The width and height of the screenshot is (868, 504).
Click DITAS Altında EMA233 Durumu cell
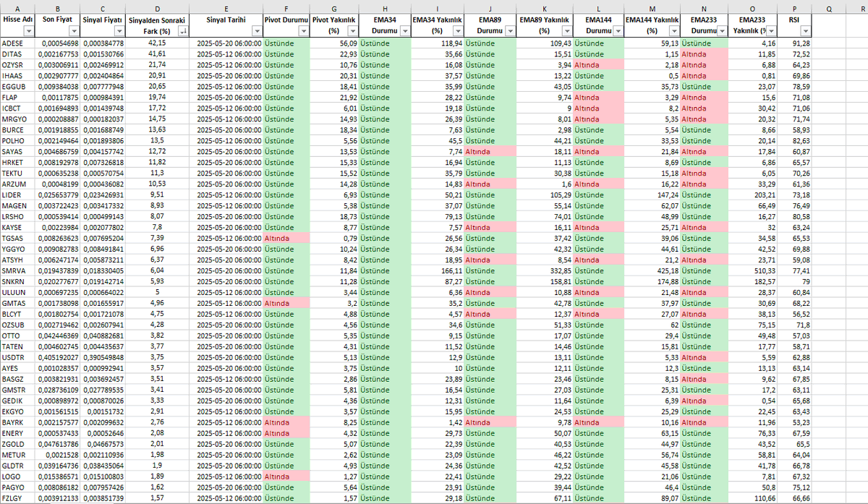point(704,54)
